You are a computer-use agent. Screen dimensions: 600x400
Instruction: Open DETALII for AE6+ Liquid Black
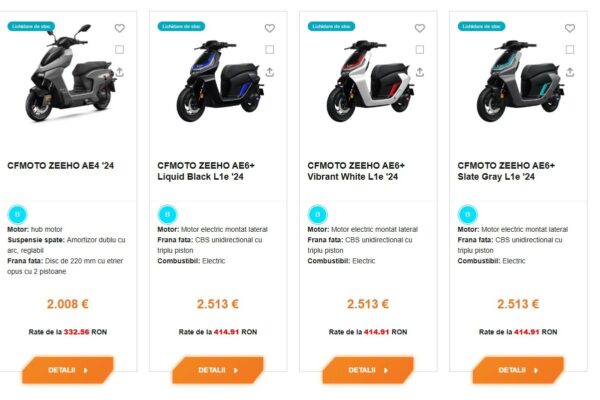tap(218, 370)
